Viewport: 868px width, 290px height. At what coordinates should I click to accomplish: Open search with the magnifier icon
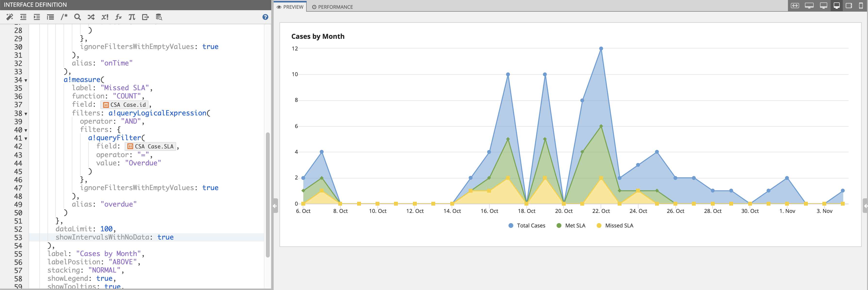tap(77, 17)
